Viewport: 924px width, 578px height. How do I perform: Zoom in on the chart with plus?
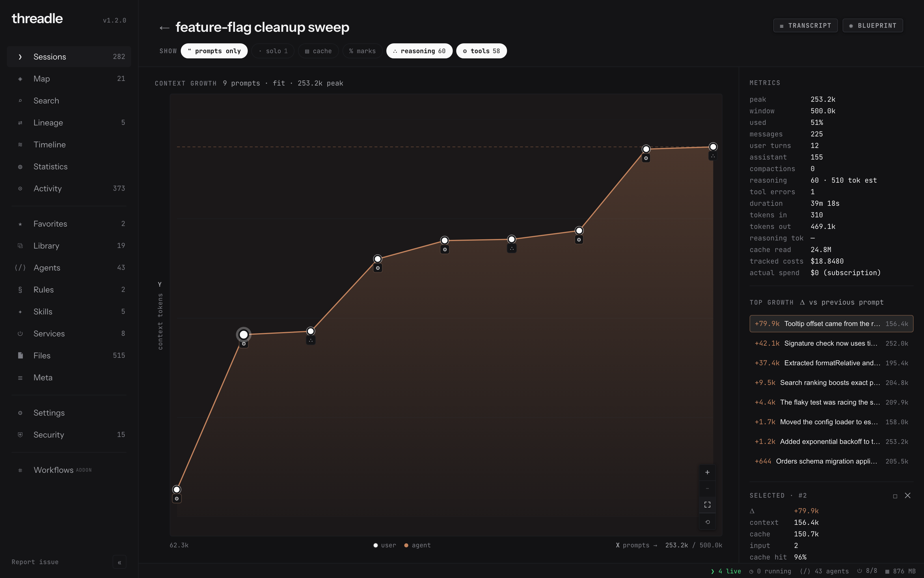click(x=707, y=473)
